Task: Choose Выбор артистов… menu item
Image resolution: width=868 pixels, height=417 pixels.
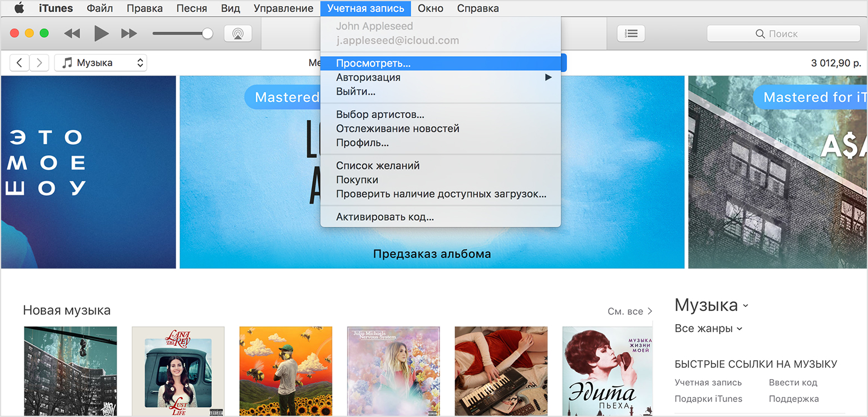Action: pos(441,115)
